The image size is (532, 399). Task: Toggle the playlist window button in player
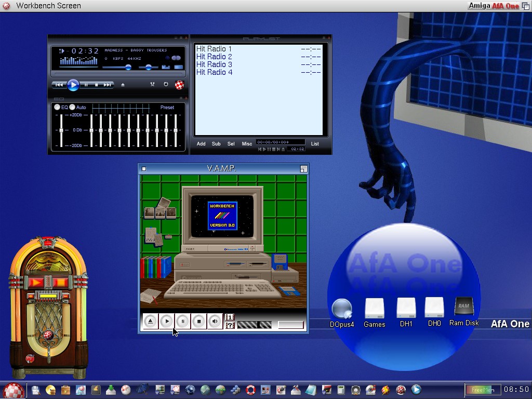178,67
